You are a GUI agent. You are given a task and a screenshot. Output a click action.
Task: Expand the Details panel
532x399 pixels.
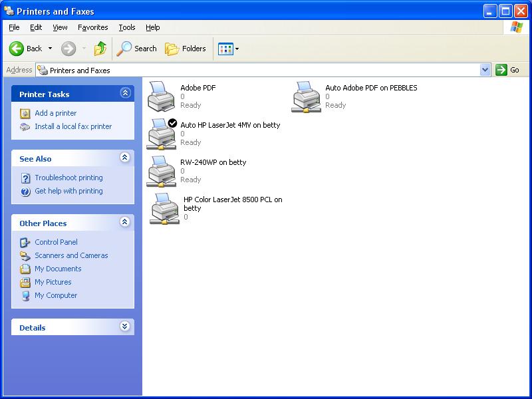pos(125,327)
